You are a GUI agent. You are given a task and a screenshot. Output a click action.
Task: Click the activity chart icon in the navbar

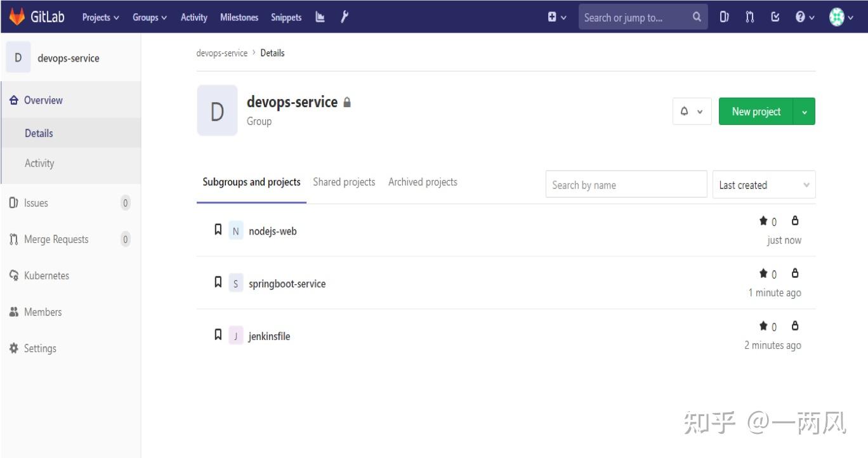(320, 17)
